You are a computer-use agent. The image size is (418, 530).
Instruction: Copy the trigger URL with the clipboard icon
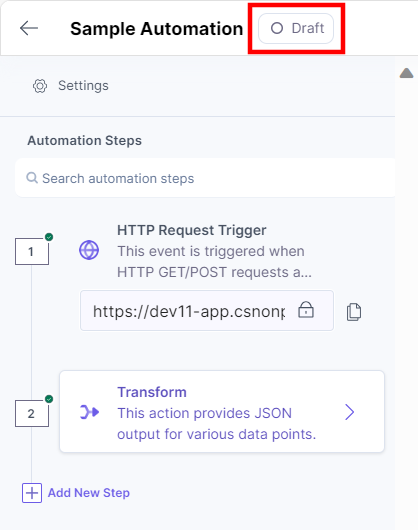(x=354, y=312)
